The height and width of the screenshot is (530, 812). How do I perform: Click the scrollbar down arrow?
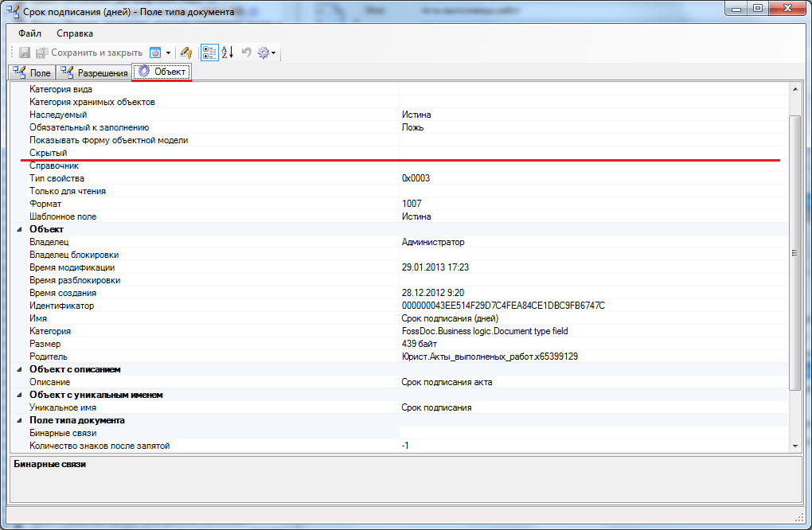tap(794, 446)
